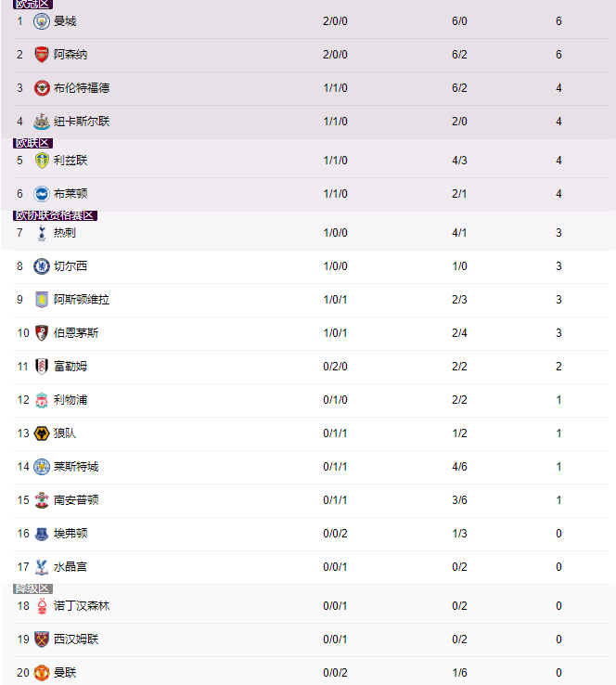616x685 pixels.
Task: Select the 莱斯特城 team name
Action: point(76,467)
